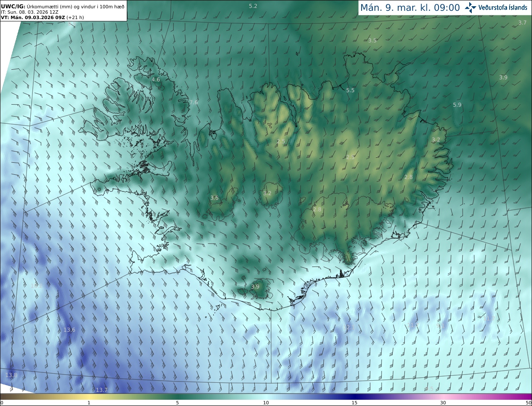Pick the pink color bar segment above 30
Viewport: 532px width, 406px height.
(443, 396)
